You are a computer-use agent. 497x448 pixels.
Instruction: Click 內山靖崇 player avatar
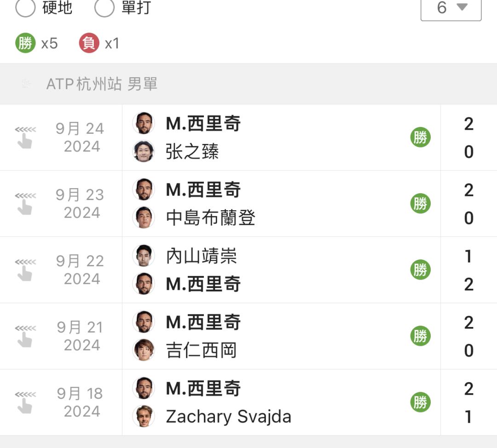[x=143, y=256]
